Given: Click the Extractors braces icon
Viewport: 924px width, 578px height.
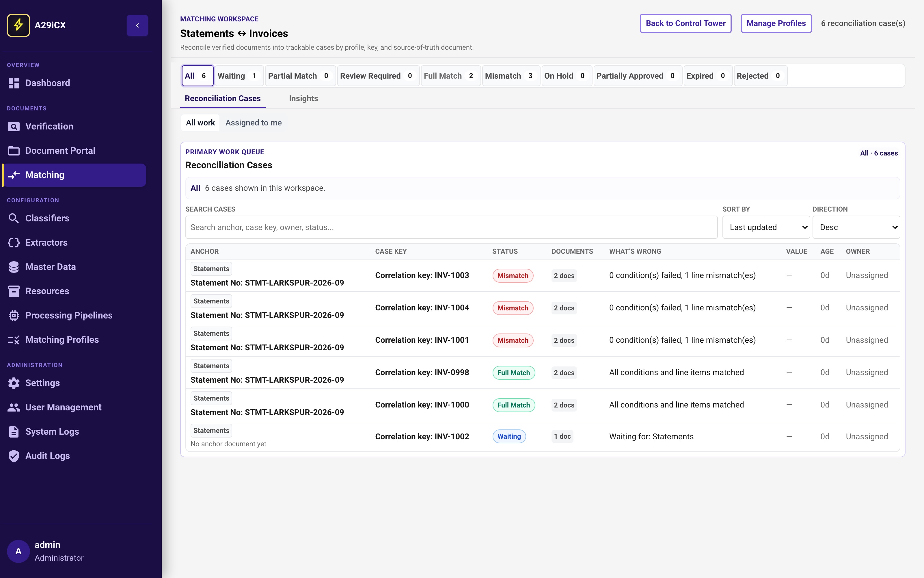Looking at the screenshot, I should tap(14, 243).
